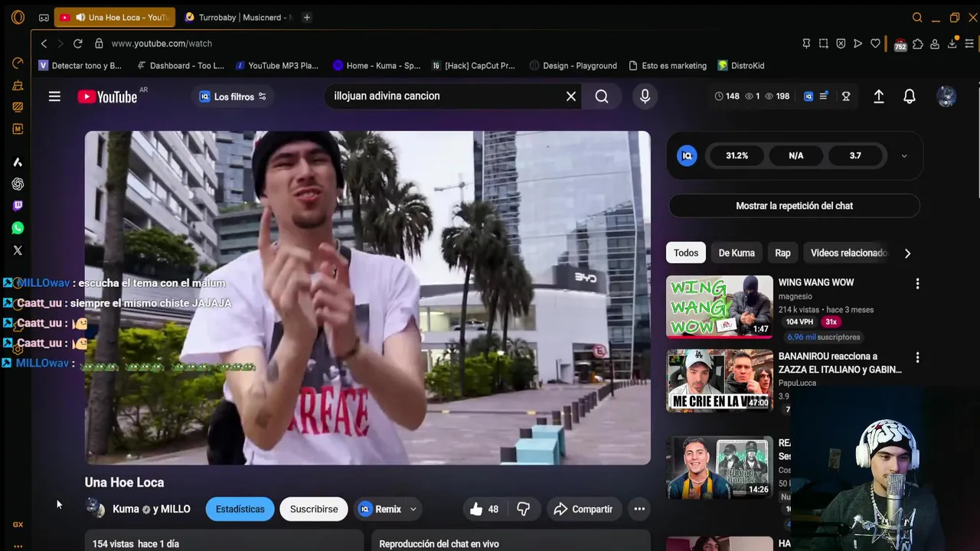Viewport: 980px width, 551px height.
Task: Select the Todos filter chip
Action: coord(686,253)
